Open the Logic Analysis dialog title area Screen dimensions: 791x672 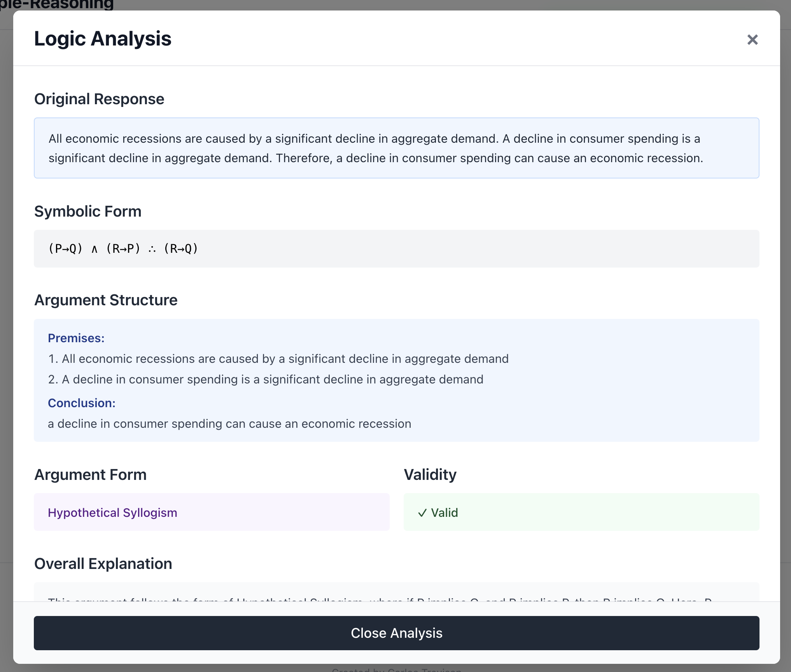click(x=103, y=38)
